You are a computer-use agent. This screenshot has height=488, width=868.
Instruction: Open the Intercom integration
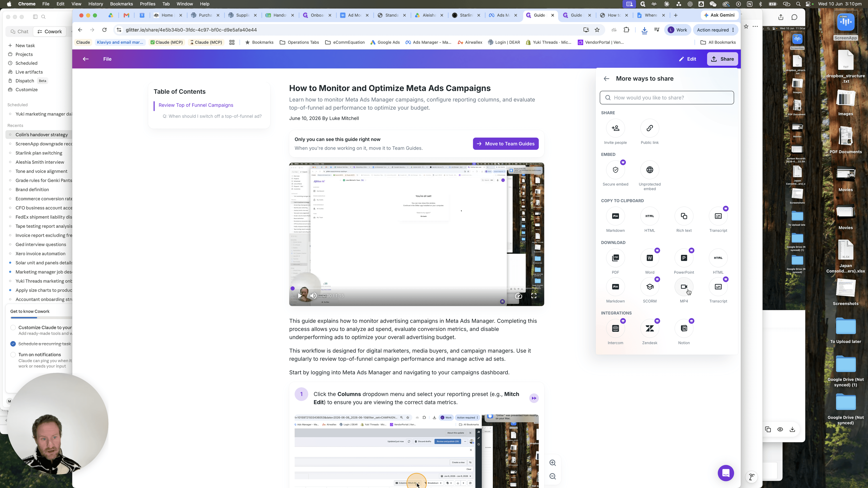pos(615,329)
